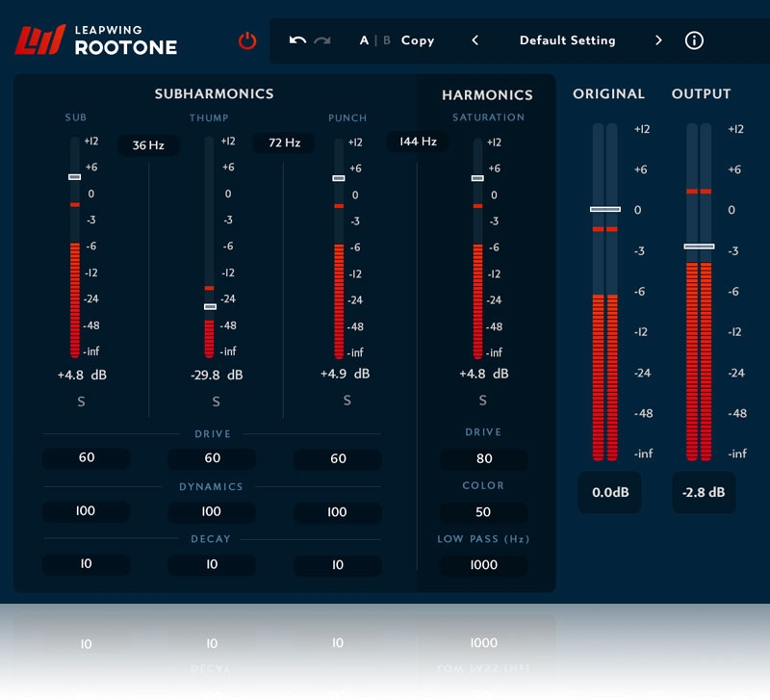
Task: Go to previous preset with left chevron
Action: 475,40
